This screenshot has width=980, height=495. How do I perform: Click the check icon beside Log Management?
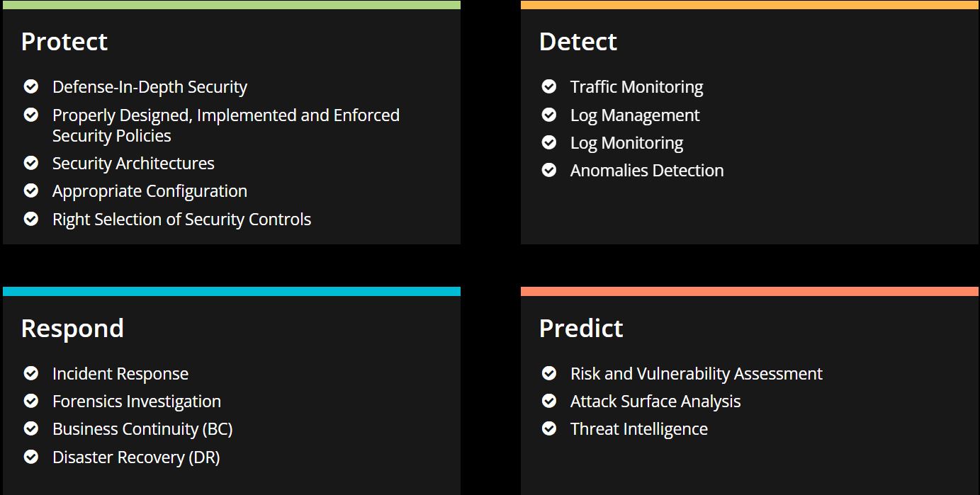click(549, 115)
